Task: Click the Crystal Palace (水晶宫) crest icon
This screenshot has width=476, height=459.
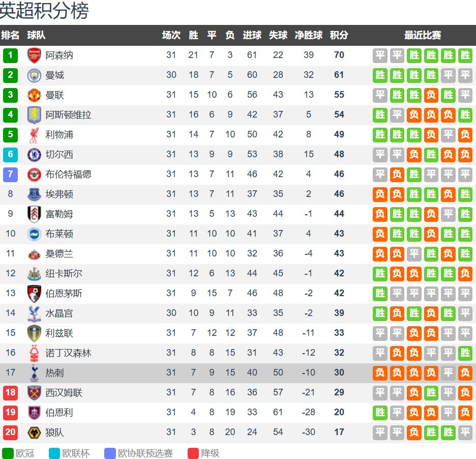Action: tap(34, 313)
